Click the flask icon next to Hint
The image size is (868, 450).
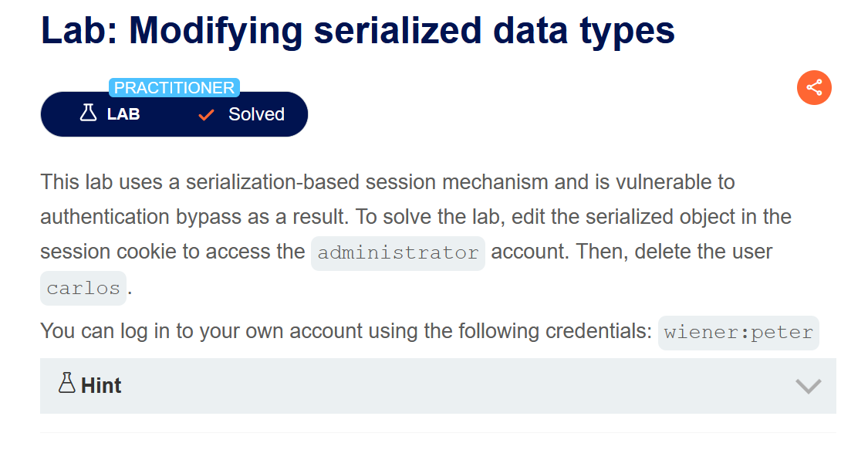(67, 383)
